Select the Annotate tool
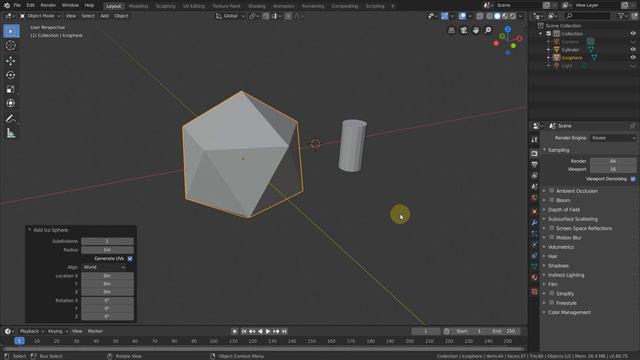Screen dimensions: 640x360 click(x=11, y=119)
